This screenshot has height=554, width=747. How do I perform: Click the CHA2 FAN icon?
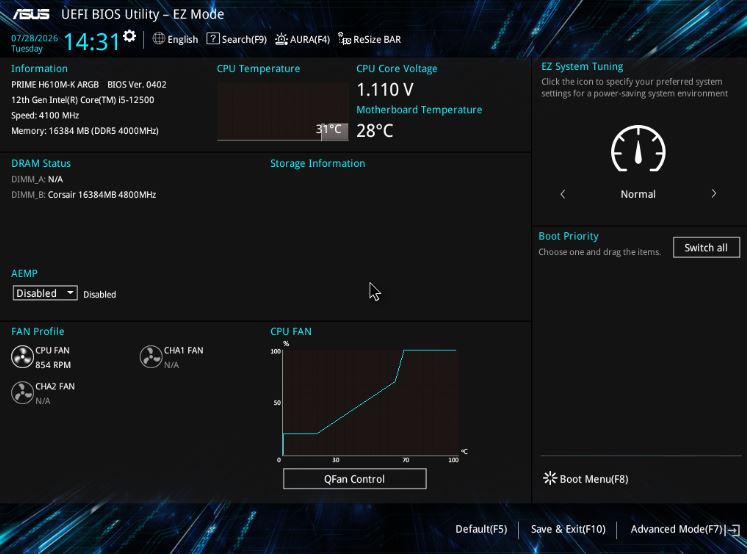coord(22,392)
